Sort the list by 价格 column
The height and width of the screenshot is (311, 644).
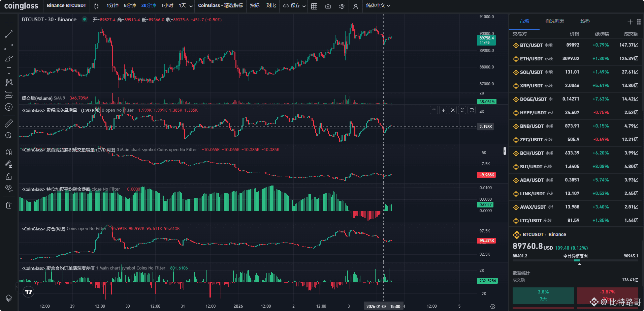coord(575,34)
